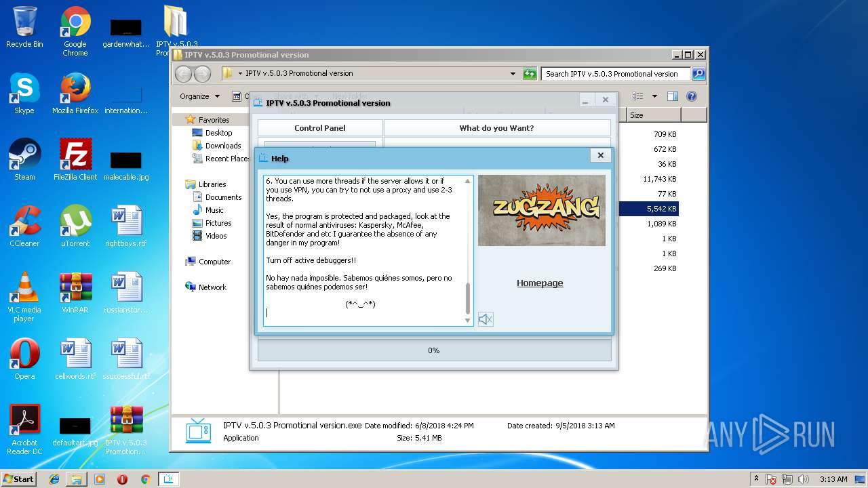Refresh the Explorer folder view
This screenshot has width=868, height=488.
(x=530, y=74)
